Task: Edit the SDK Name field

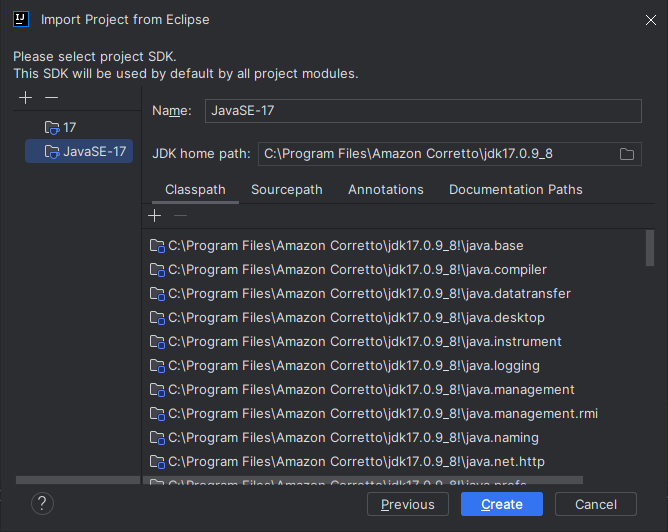Action: pos(423,111)
